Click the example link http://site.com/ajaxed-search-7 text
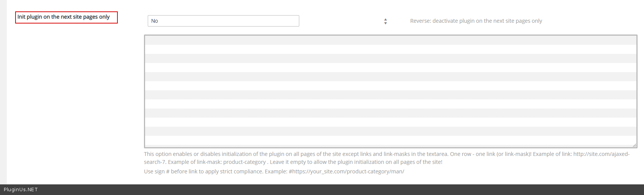This screenshot has width=644, height=195. tap(601, 154)
